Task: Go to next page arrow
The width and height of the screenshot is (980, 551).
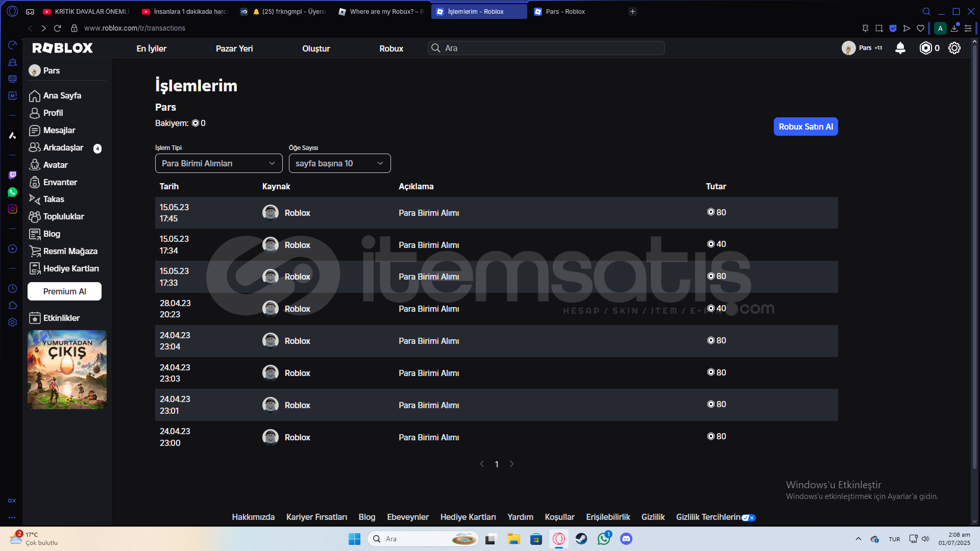Action: pyautogui.click(x=511, y=464)
